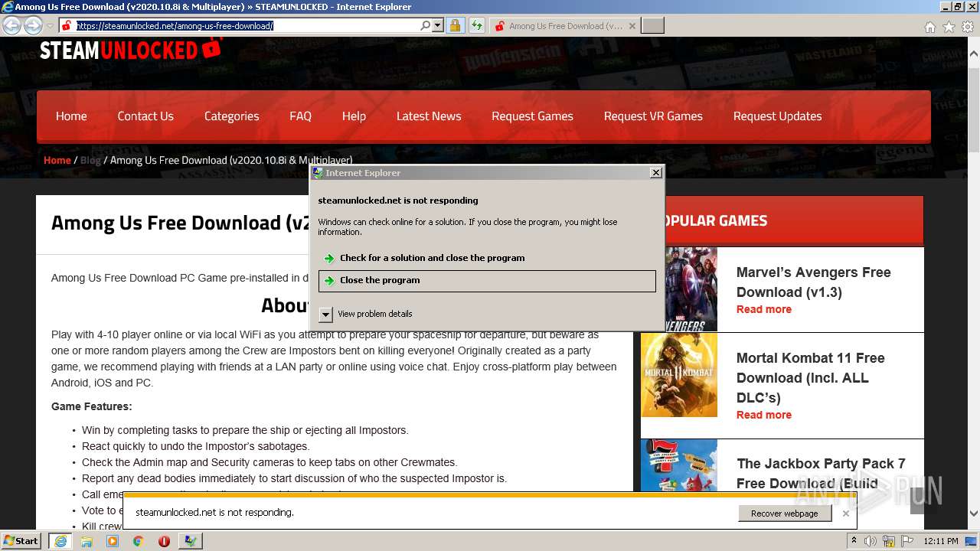This screenshot has height=551, width=980.
Task: Open the Request Updates page
Action: pos(777,116)
